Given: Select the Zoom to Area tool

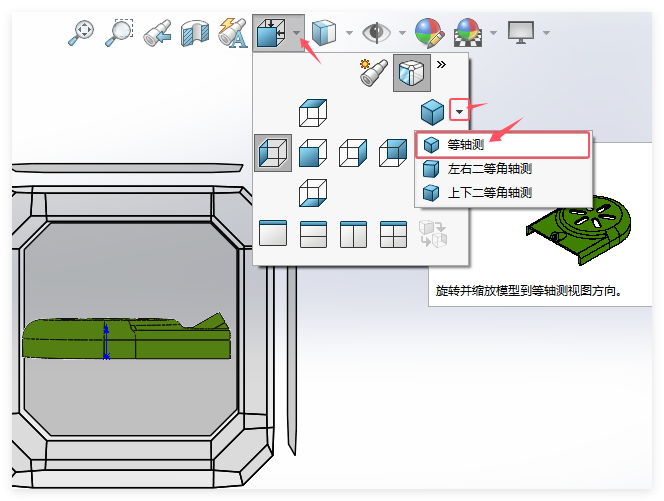Looking at the screenshot, I should click(x=119, y=32).
